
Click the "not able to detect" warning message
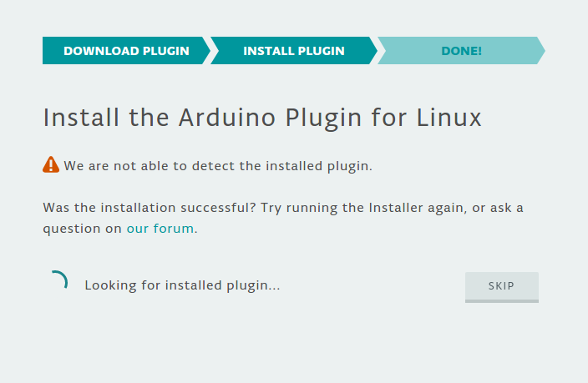click(x=218, y=165)
